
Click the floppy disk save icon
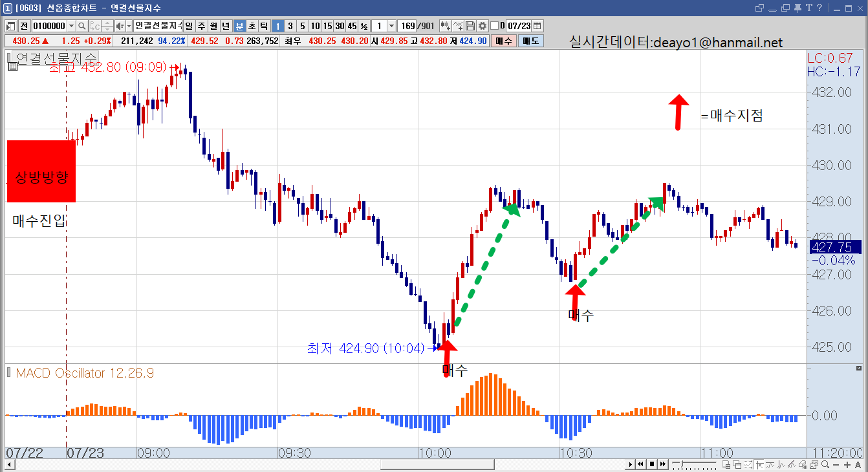point(470,26)
